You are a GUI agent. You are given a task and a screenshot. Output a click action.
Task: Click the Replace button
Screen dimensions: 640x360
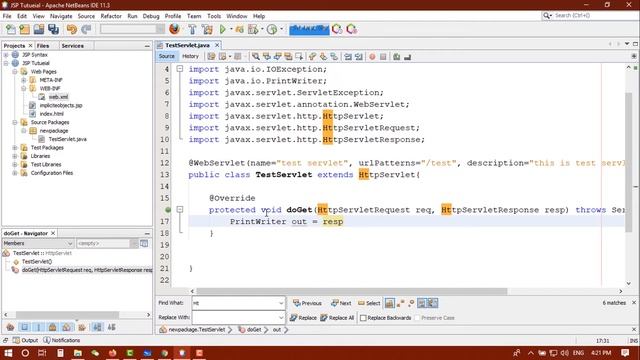(303, 318)
